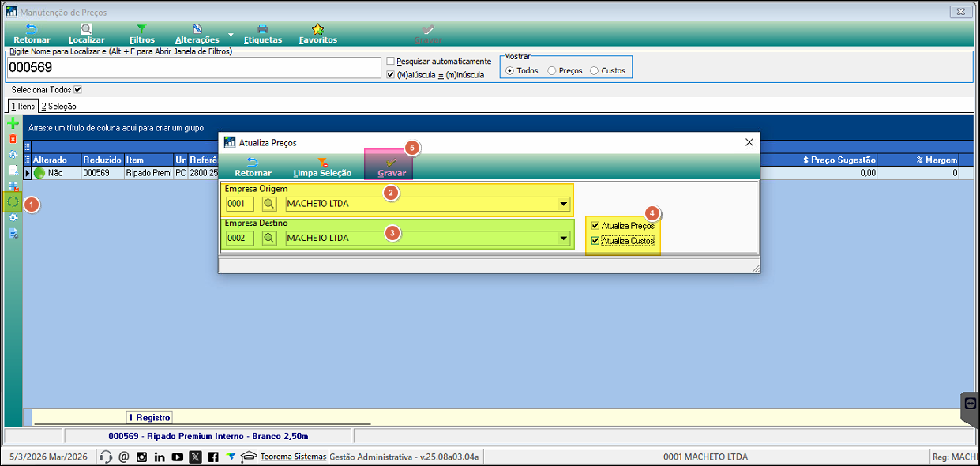Click the document with gear sidebar icon

coord(13,234)
